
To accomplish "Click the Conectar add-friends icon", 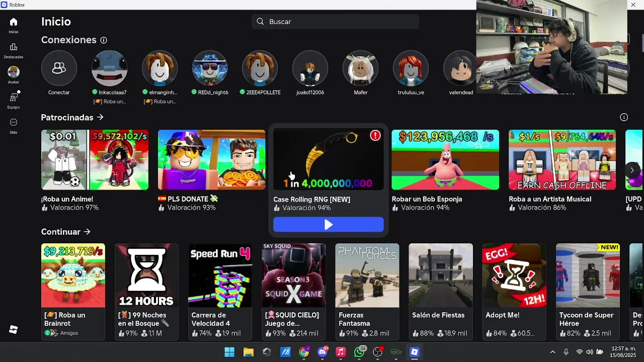I will click(x=59, y=68).
